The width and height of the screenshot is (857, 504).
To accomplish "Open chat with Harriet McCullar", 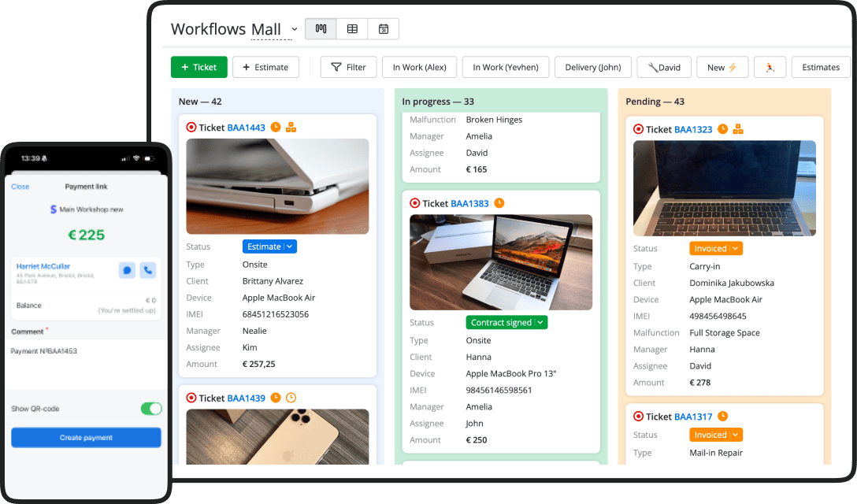I will coord(127,270).
